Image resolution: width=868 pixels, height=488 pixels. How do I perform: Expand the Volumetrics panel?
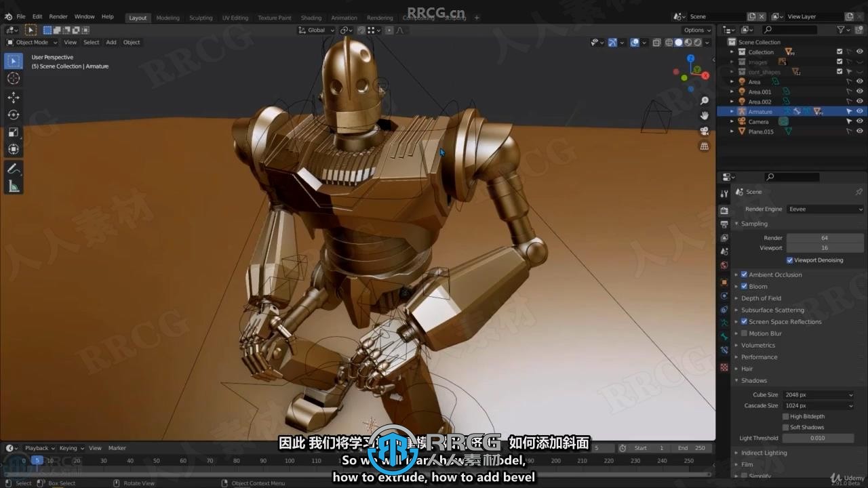(757, 345)
